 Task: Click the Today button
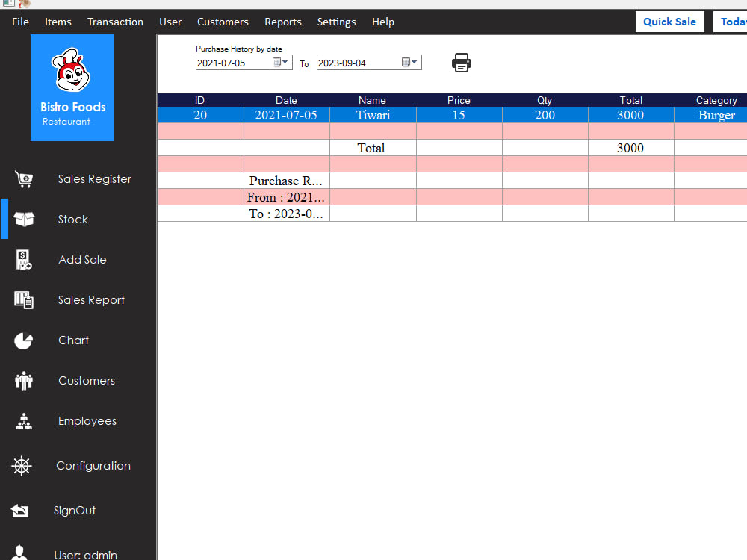733,22
